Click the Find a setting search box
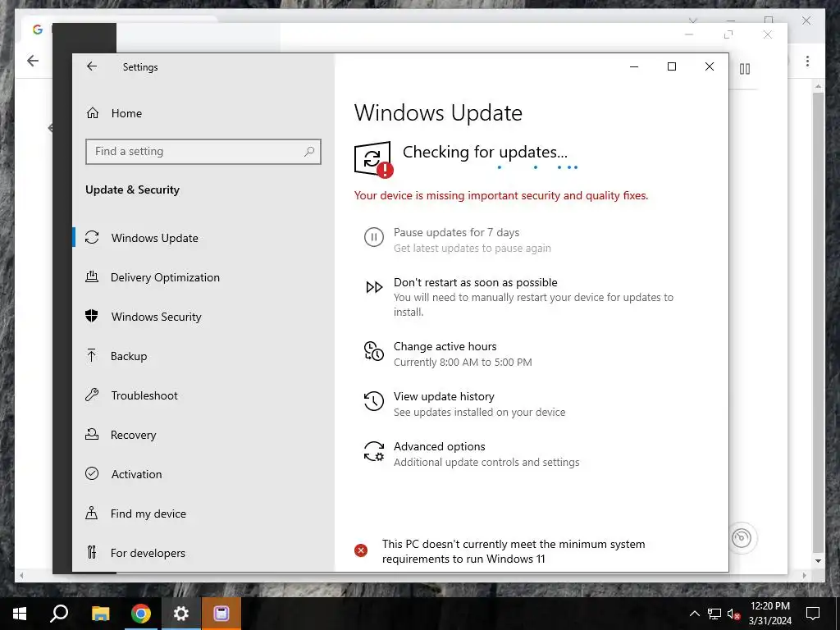The width and height of the screenshot is (840, 630). 203,152
